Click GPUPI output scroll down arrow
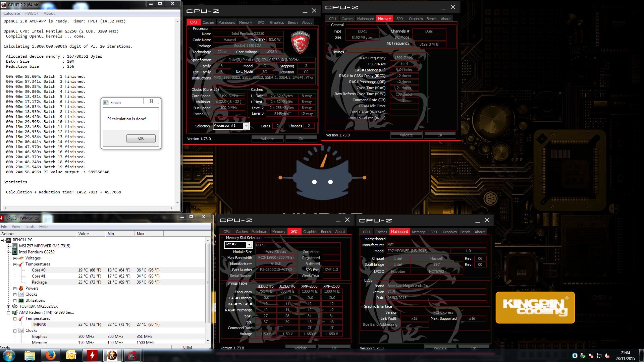The height and width of the screenshot is (362, 644). (177, 203)
